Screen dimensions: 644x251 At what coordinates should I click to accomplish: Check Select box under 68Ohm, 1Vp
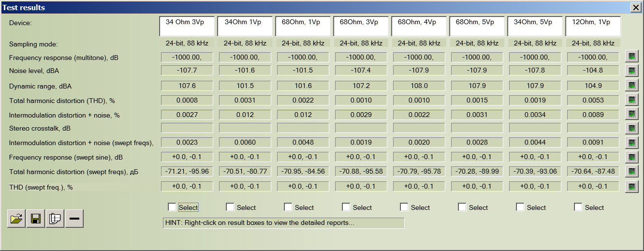(x=288, y=207)
